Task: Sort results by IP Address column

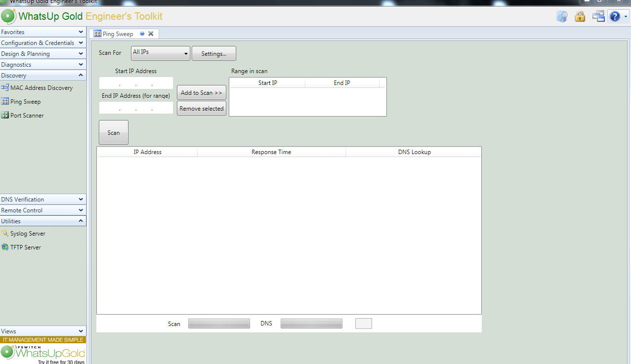Action: [x=148, y=152]
